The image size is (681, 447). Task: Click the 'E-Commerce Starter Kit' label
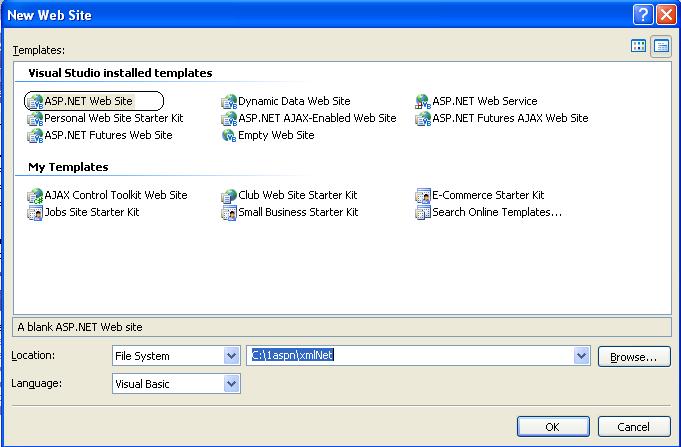[488, 195]
